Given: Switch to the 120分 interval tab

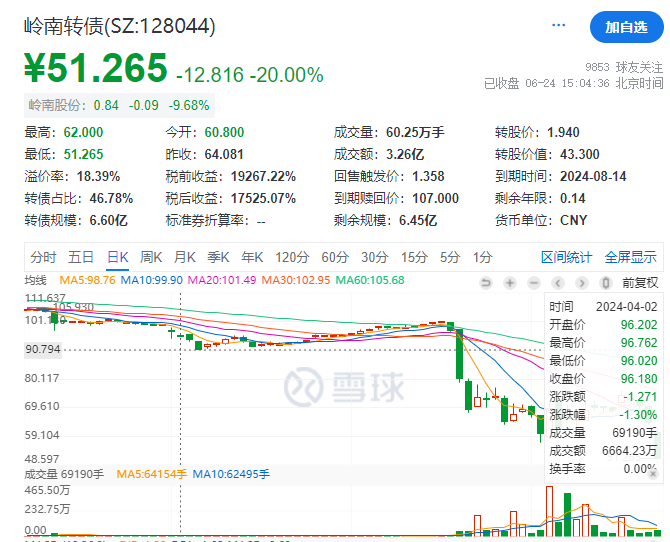Looking at the screenshot, I should (x=292, y=257).
